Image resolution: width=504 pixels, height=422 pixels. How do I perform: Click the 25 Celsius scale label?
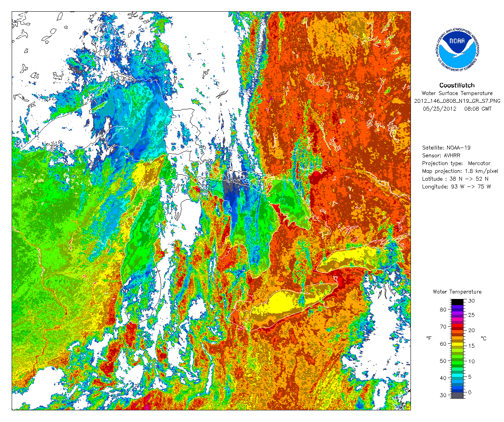pos(471,315)
